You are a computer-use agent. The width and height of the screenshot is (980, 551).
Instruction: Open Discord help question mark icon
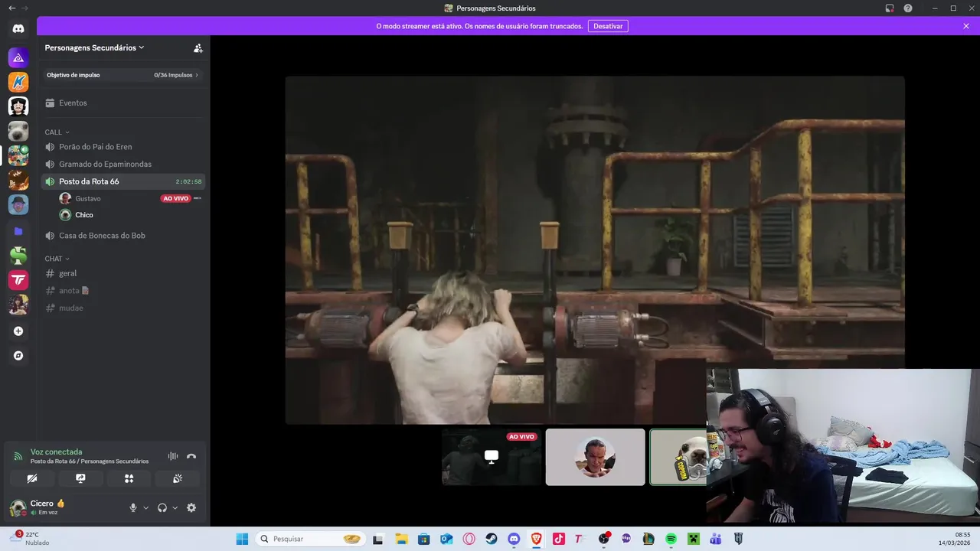908,8
